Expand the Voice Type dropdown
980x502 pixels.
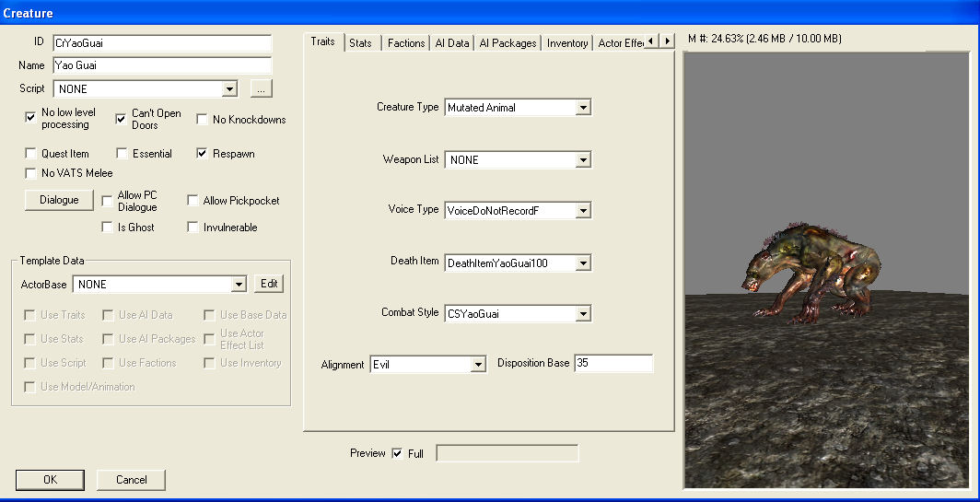coord(583,211)
